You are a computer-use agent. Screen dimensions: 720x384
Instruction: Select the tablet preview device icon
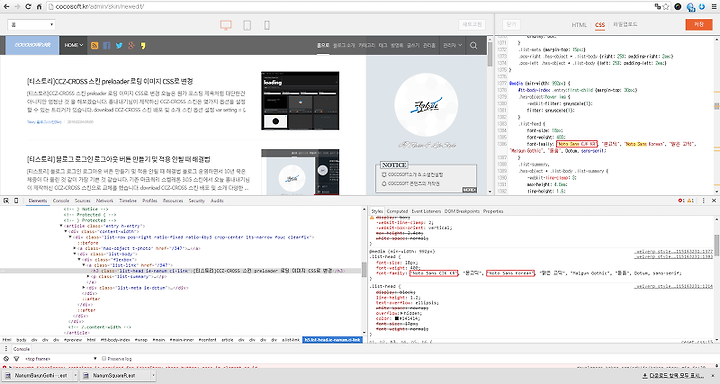point(247,25)
